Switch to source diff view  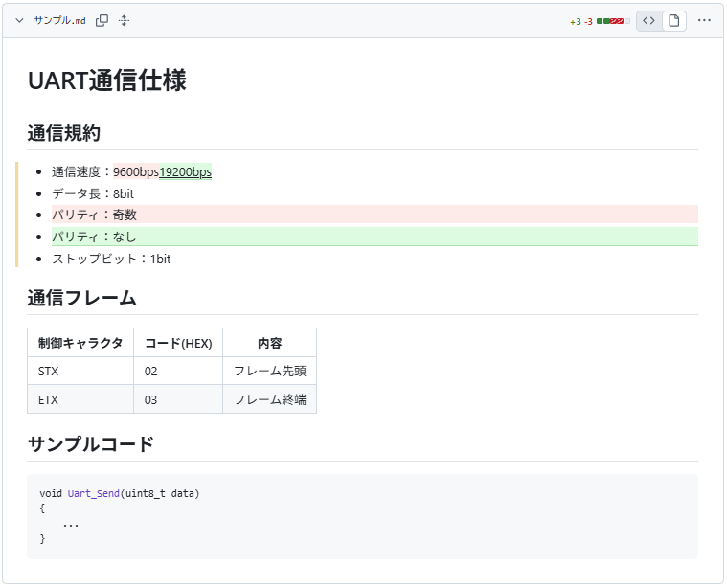[x=648, y=20]
